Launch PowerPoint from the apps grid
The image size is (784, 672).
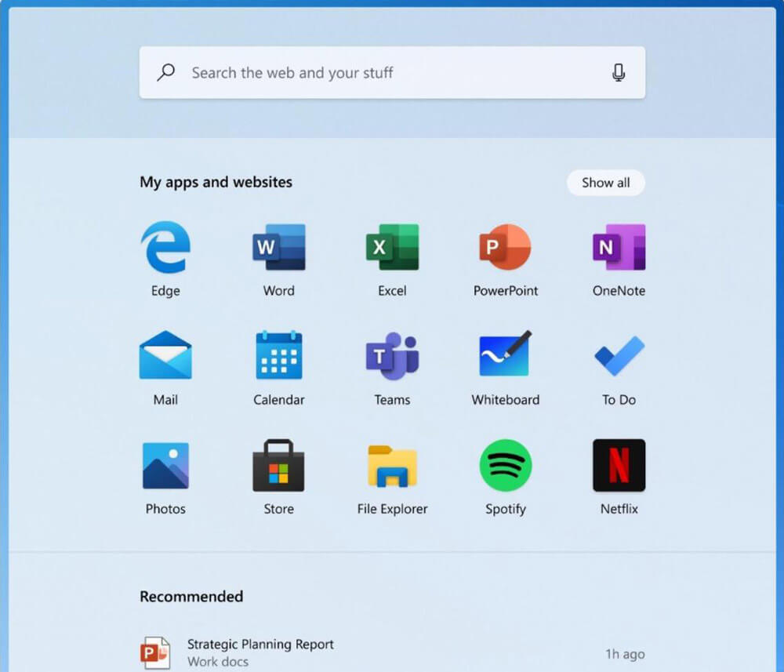505,247
